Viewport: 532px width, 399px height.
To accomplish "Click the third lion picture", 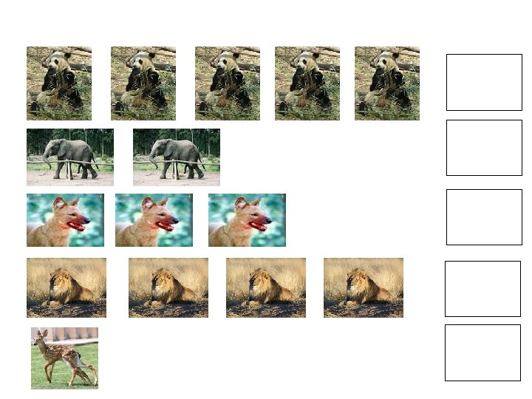I will [266, 287].
